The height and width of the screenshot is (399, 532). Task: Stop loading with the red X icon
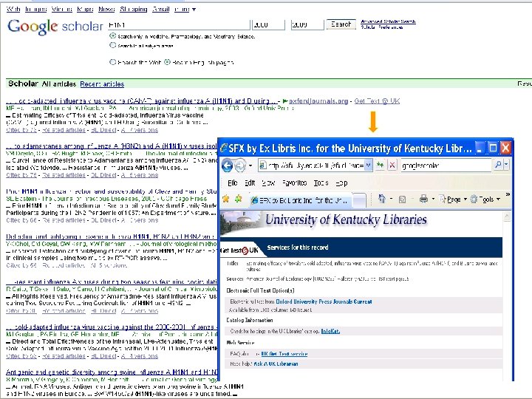[x=392, y=166]
